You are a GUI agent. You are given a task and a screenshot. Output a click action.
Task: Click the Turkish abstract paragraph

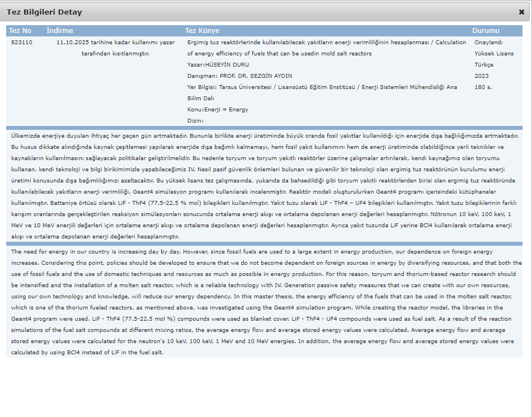263,186
